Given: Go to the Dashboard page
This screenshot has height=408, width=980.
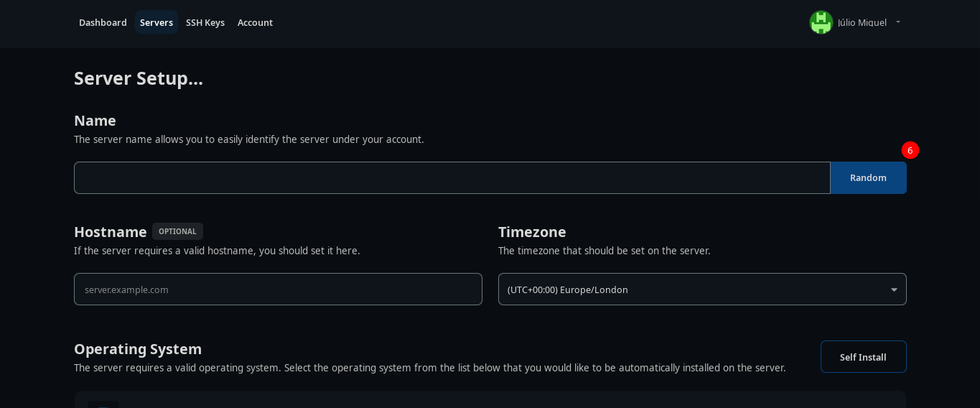Looking at the screenshot, I should pyautogui.click(x=103, y=22).
